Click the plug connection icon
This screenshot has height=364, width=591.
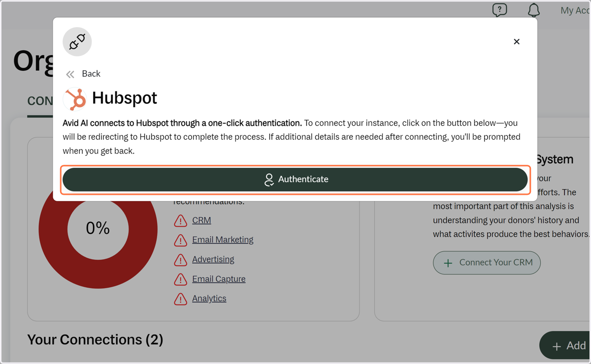click(x=77, y=42)
